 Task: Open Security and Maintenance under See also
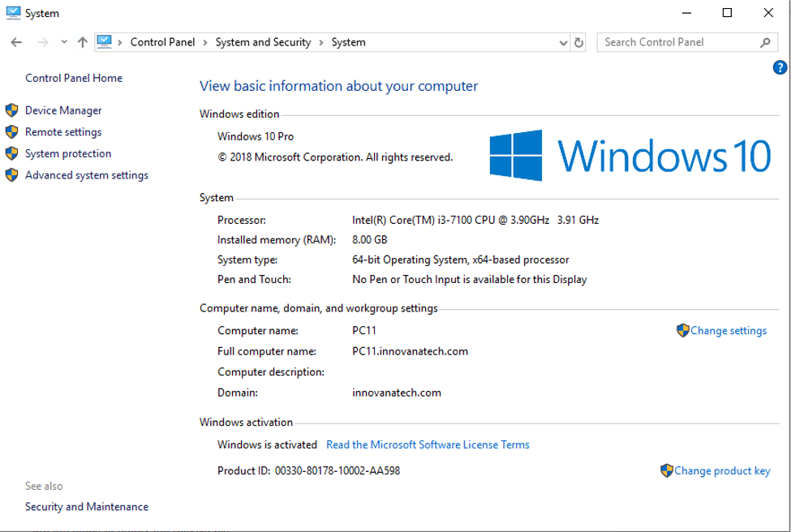click(86, 506)
